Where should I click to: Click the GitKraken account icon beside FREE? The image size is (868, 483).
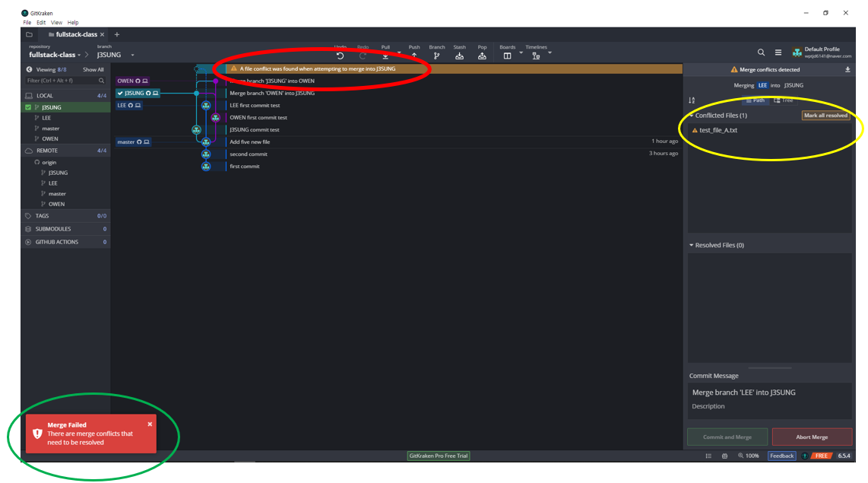pyautogui.click(x=805, y=456)
